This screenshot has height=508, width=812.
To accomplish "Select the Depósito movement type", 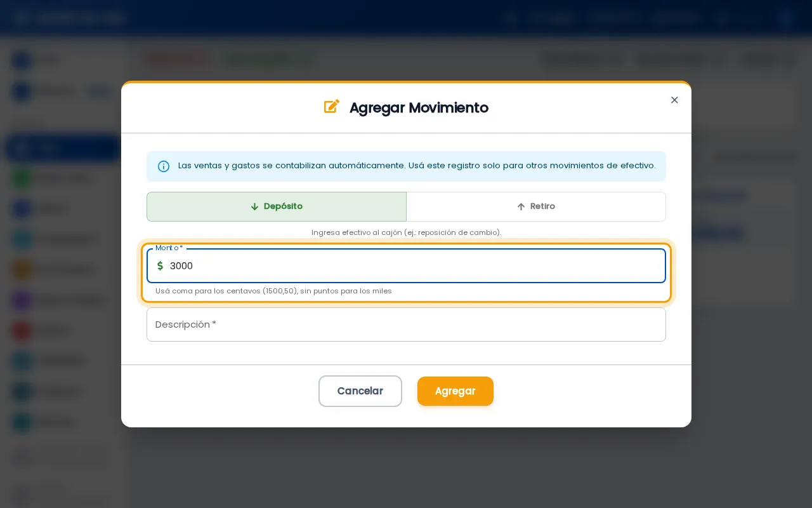I will pyautogui.click(x=277, y=206).
